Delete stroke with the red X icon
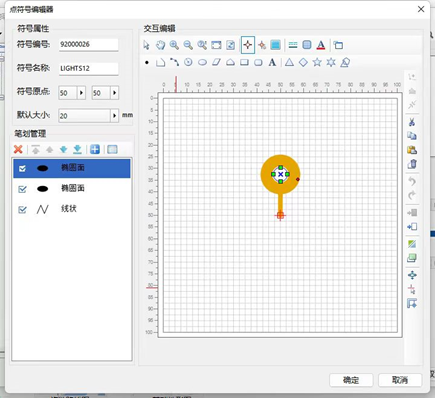The height and width of the screenshot is (398, 435). coord(18,149)
